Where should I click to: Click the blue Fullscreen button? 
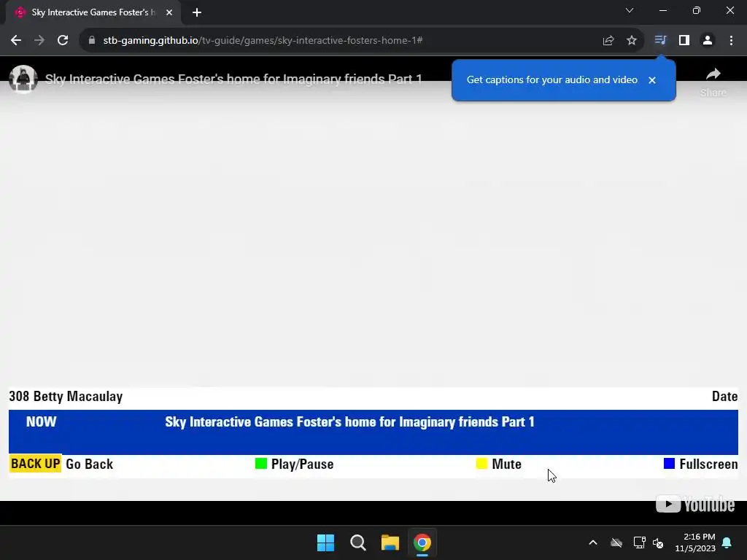(x=701, y=464)
